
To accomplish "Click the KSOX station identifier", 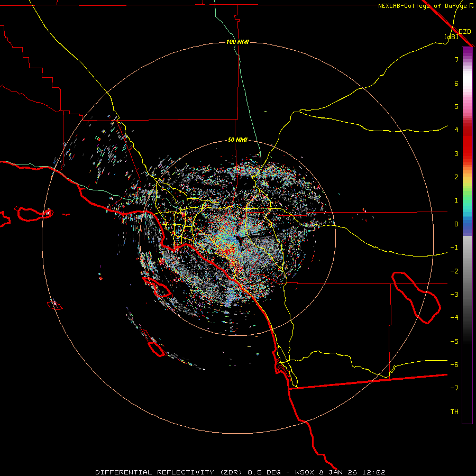I will pos(305,472).
